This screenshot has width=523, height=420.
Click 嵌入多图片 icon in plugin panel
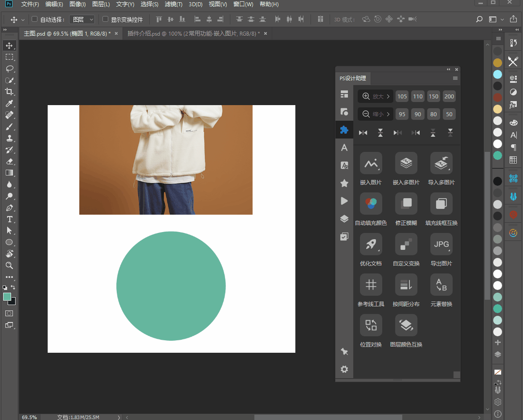(406, 163)
